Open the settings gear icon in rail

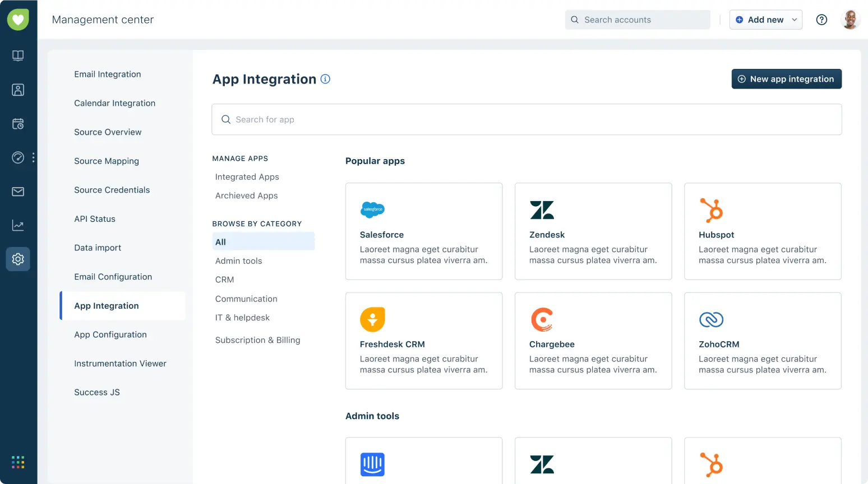coord(18,259)
